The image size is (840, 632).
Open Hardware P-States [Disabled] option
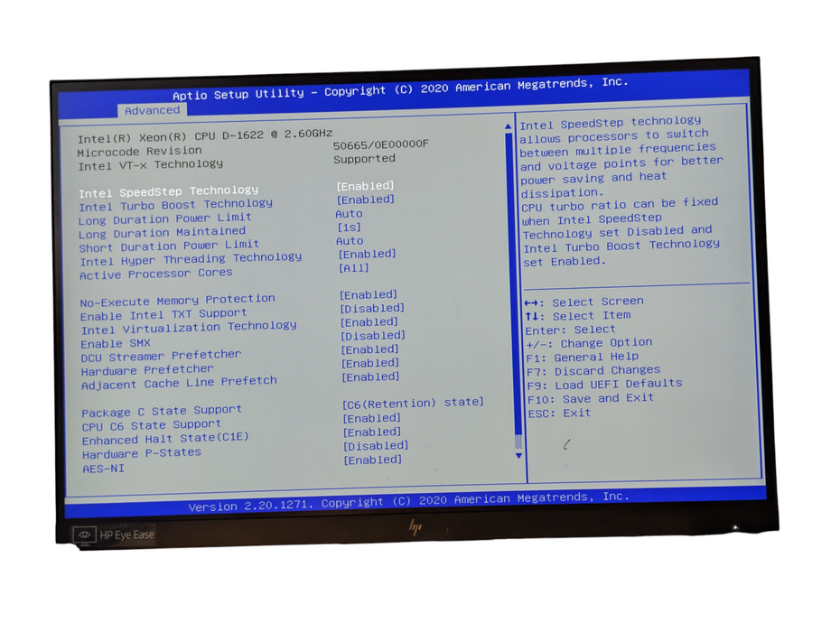(x=376, y=446)
